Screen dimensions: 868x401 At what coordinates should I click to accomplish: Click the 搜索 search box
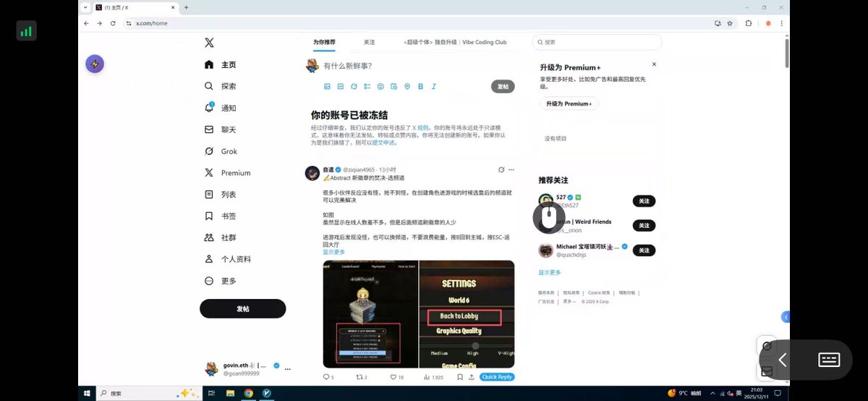tap(597, 43)
